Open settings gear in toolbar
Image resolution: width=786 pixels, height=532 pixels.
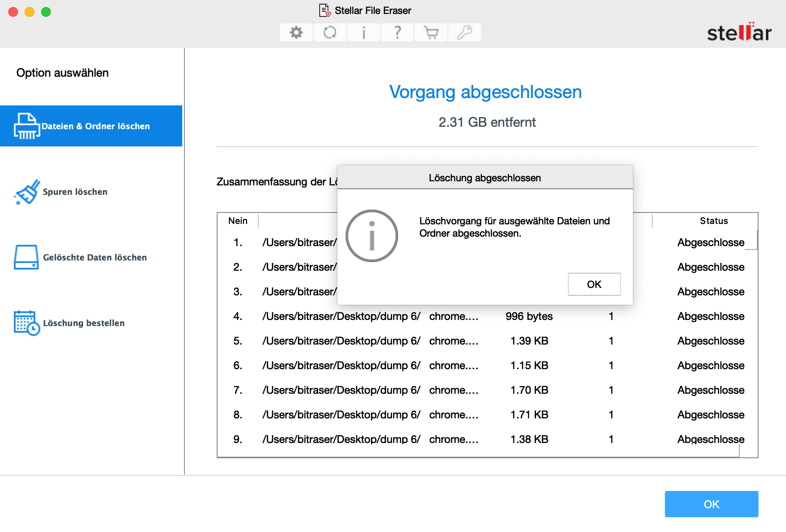[296, 32]
